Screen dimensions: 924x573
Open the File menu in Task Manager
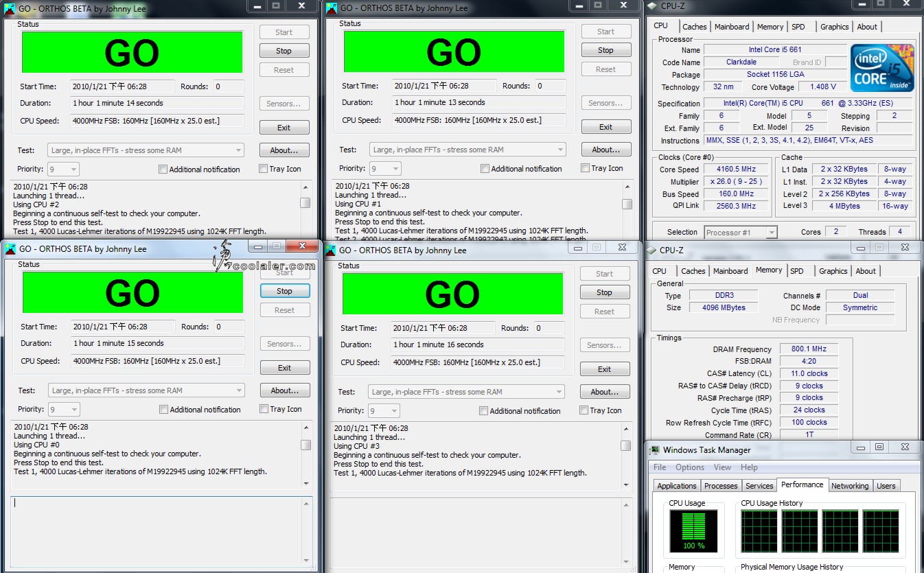(660, 467)
